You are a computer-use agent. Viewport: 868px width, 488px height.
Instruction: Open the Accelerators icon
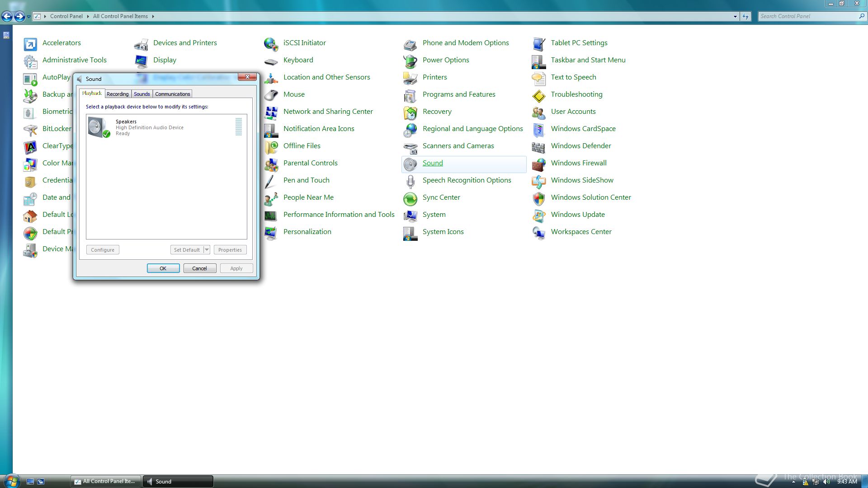click(30, 44)
